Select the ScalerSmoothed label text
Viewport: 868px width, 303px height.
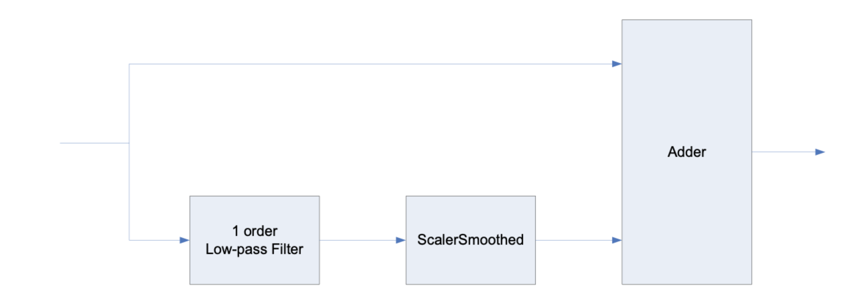point(471,240)
